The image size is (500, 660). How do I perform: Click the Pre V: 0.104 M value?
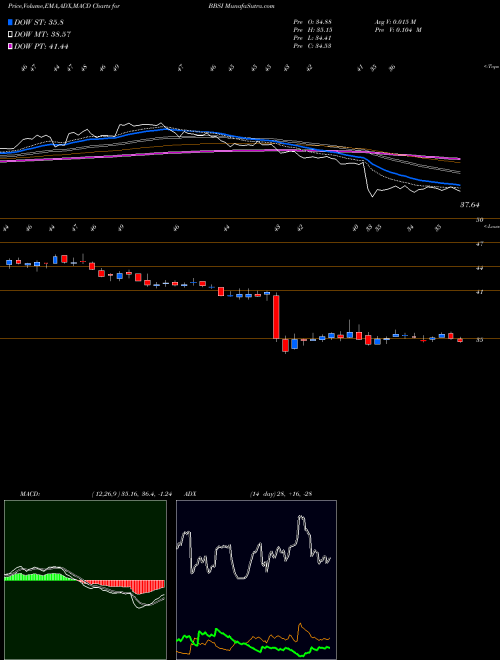[x=398, y=30]
